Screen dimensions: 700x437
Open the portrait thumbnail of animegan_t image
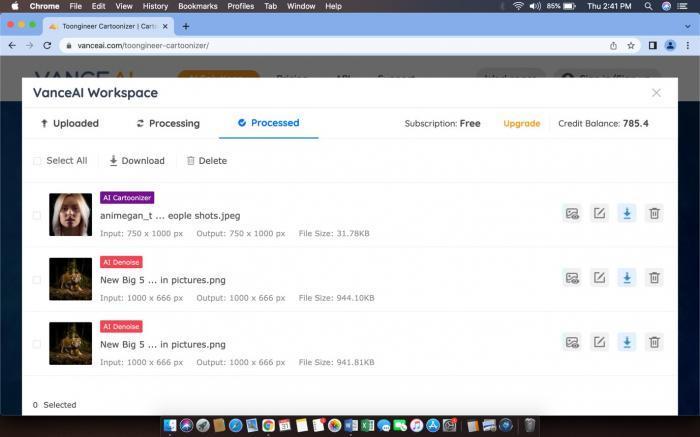pyautogui.click(x=71, y=214)
